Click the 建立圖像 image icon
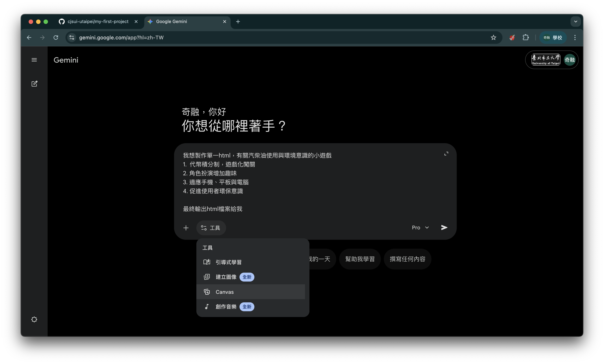Screen dimensions: 604x364 click(x=207, y=277)
